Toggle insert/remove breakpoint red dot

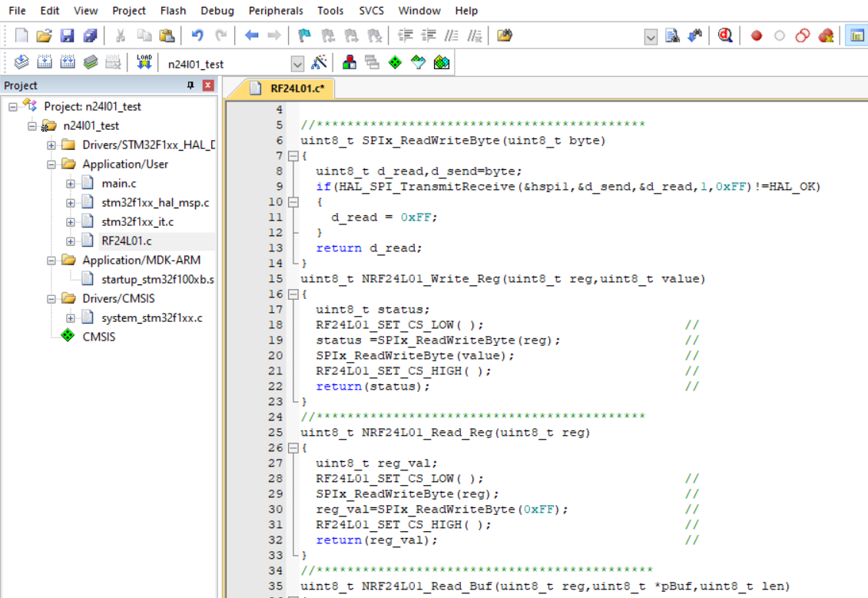pyautogui.click(x=757, y=35)
